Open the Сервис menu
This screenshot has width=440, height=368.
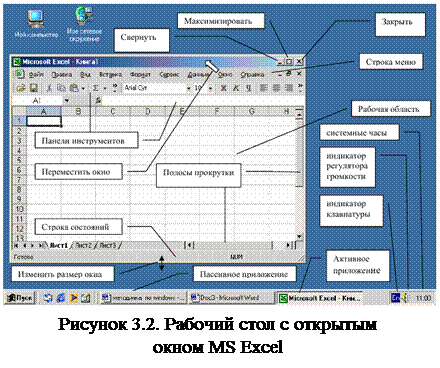coord(169,74)
